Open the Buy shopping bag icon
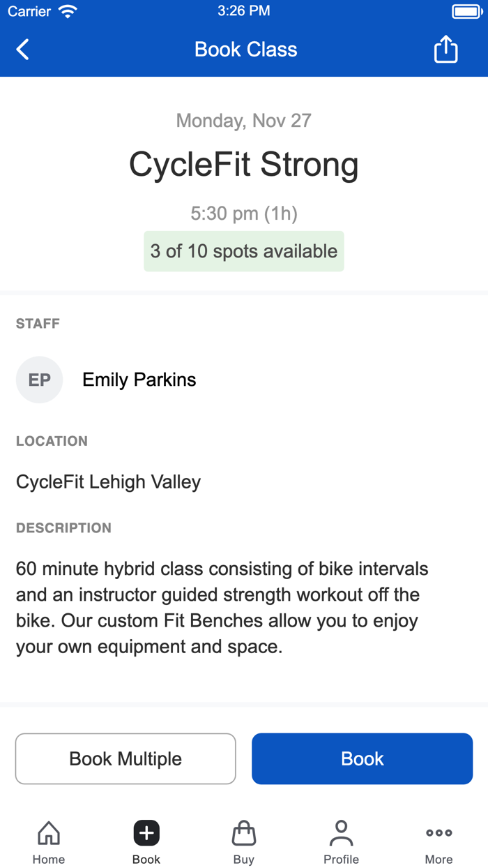The width and height of the screenshot is (488, 868). point(243,832)
